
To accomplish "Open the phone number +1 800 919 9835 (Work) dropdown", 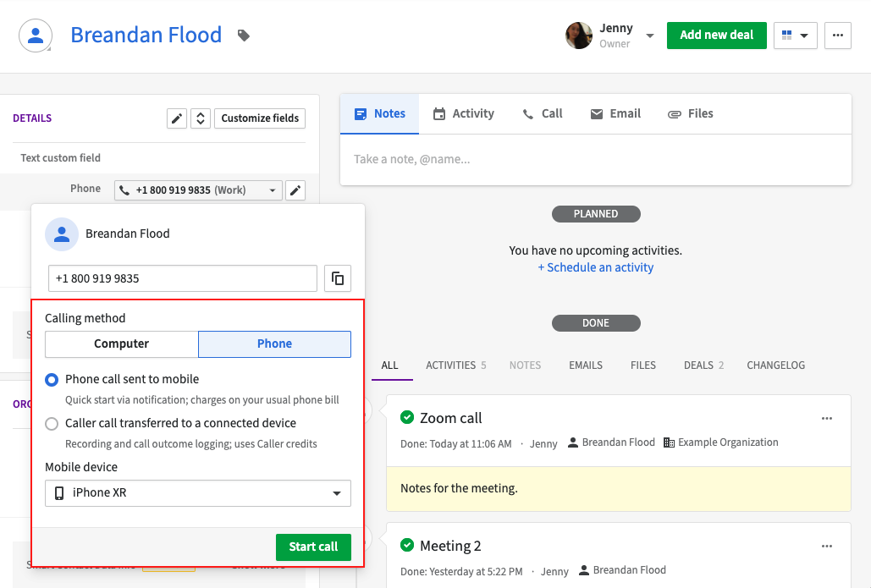I will [198, 190].
